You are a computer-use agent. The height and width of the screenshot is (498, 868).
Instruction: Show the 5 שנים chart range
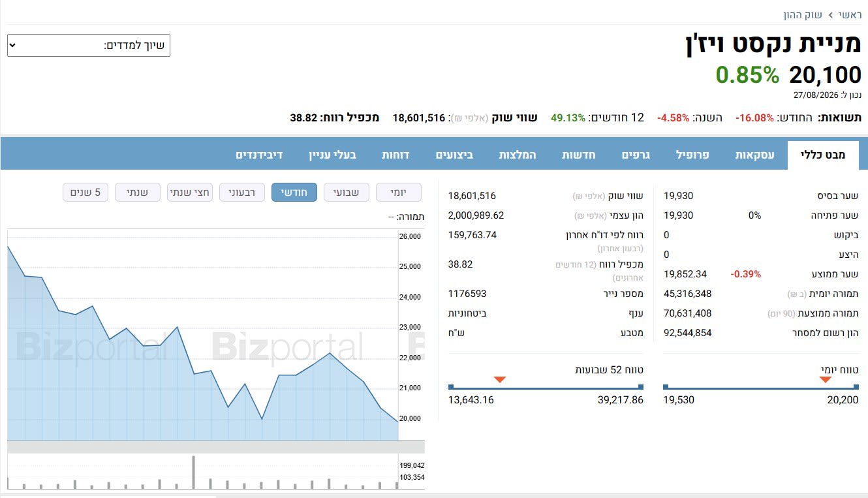[85, 192]
